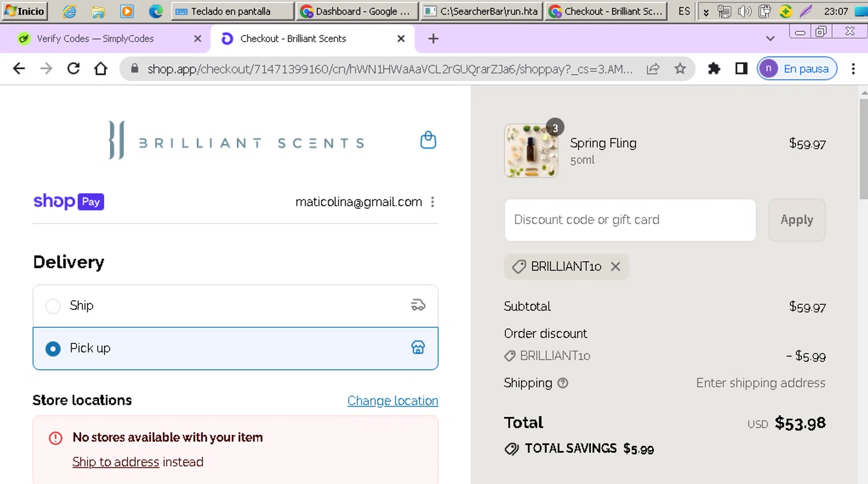Select the Pick up delivery option
The width and height of the screenshot is (868, 484).
236,348
